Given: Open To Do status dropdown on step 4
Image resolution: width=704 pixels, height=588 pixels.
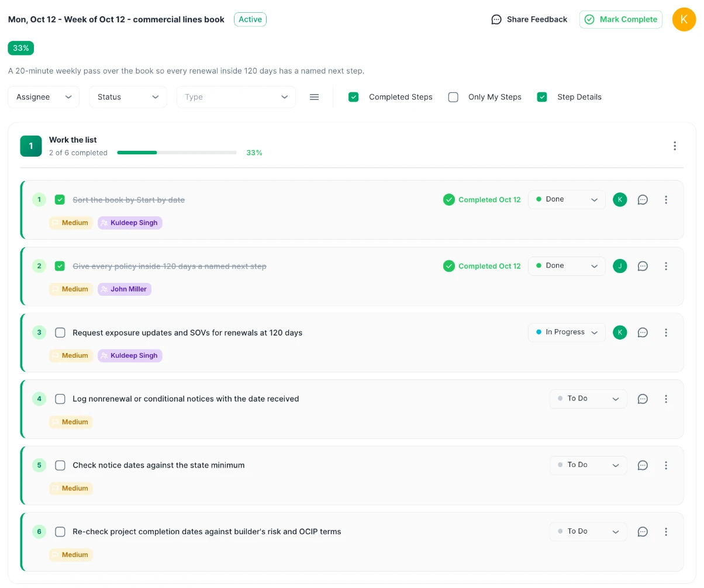Looking at the screenshot, I should pos(588,399).
